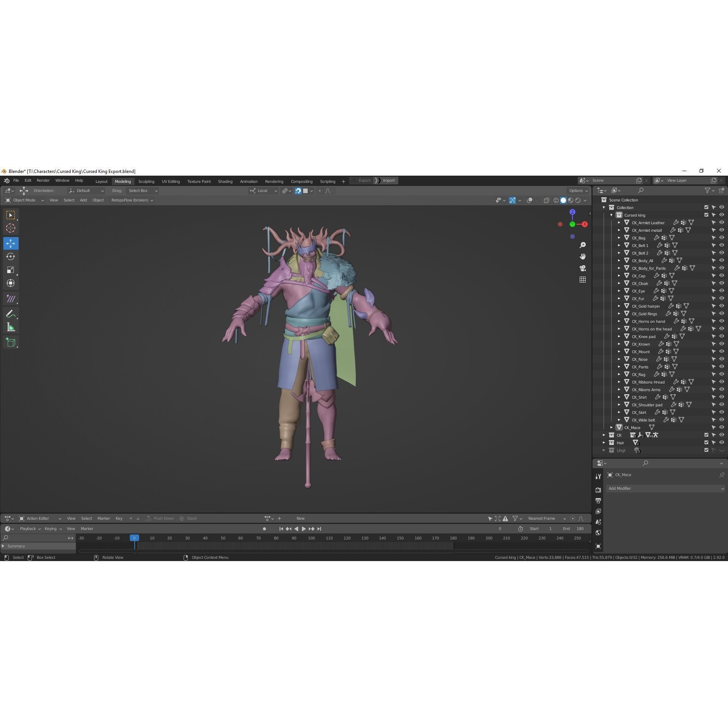The width and height of the screenshot is (728, 728).
Task: Select the Move tool in the toolbar
Action: tap(11, 243)
